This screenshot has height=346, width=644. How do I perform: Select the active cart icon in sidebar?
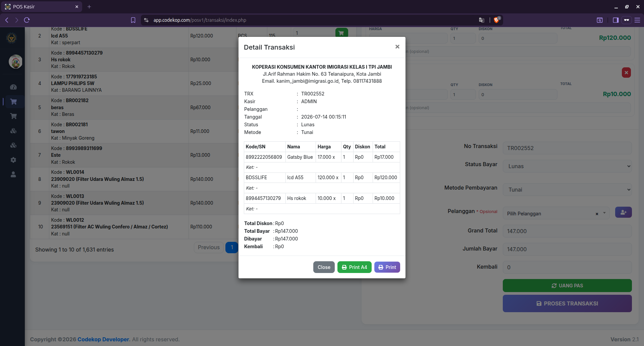(x=13, y=101)
